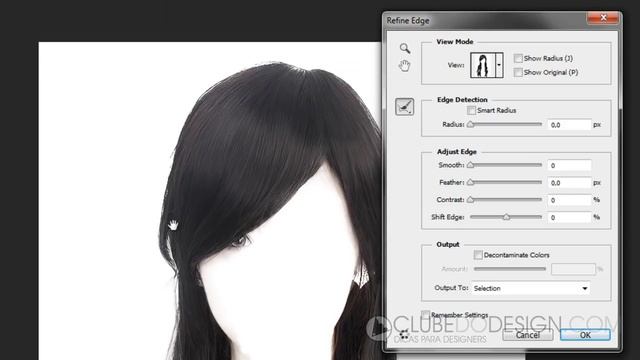Open the Output To dropdown

(x=531, y=288)
